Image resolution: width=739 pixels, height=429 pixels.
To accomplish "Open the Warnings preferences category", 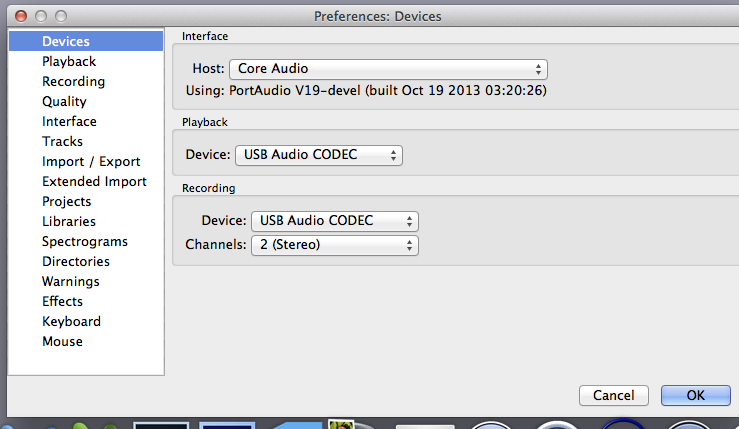I will pyautogui.click(x=71, y=281).
